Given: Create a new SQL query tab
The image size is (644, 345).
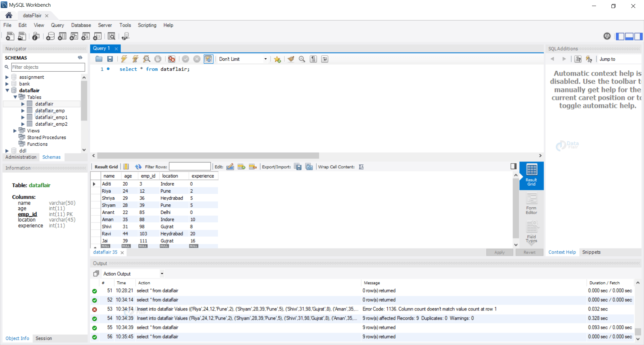Looking at the screenshot, I should 10,36.
